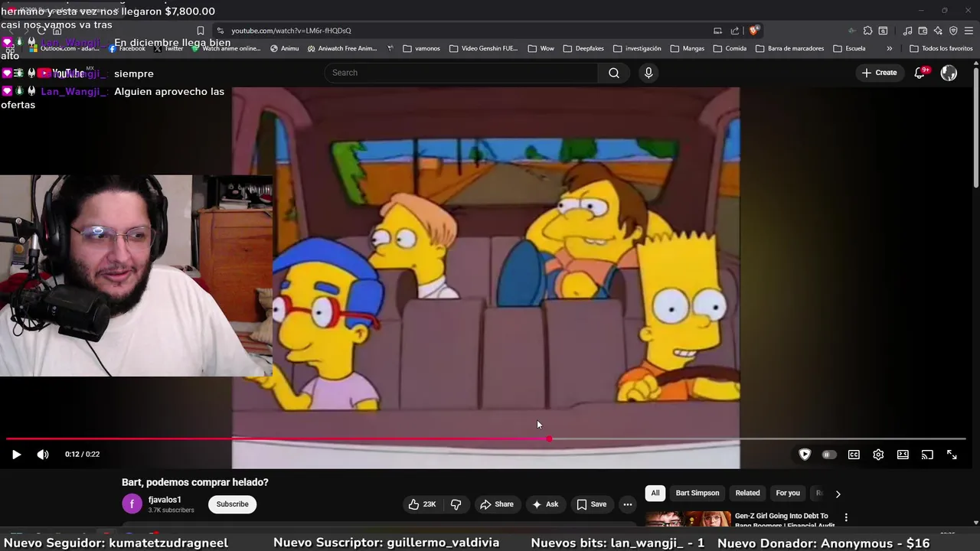Open Twitter bookmark

(x=168, y=48)
